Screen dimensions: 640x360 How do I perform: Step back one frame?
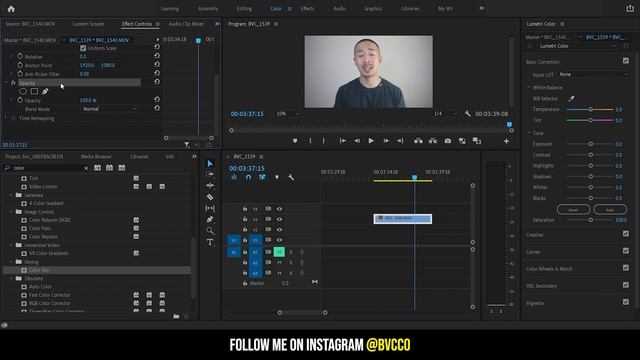pyautogui.click(x=357, y=141)
